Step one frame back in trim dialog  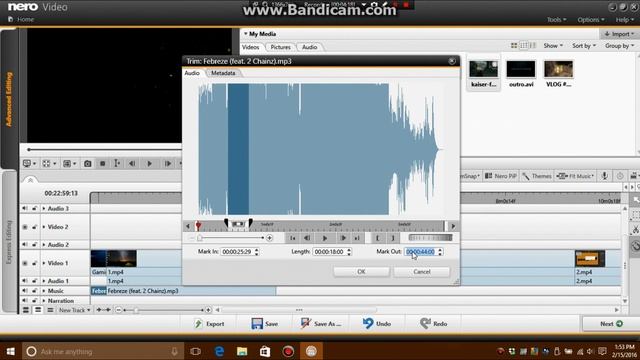click(x=307, y=238)
